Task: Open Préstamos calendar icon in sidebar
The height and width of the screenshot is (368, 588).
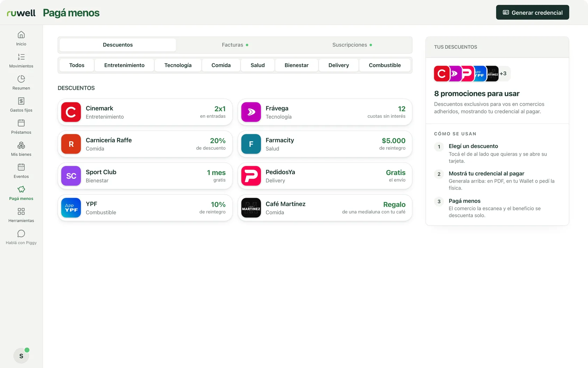Action: [21, 123]
